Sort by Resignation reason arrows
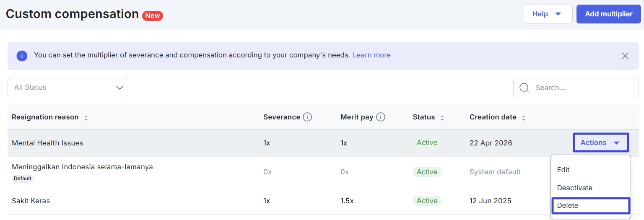 click(x=86, y=118)
